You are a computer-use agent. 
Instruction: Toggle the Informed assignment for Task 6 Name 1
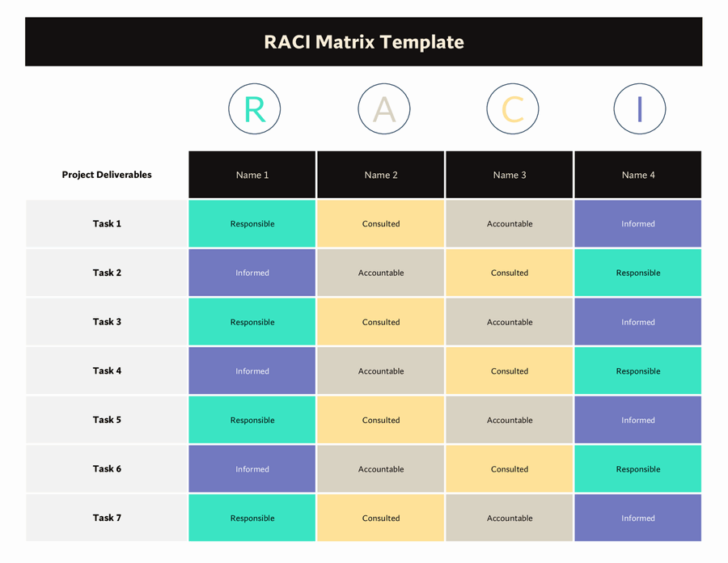click(252, 468)
